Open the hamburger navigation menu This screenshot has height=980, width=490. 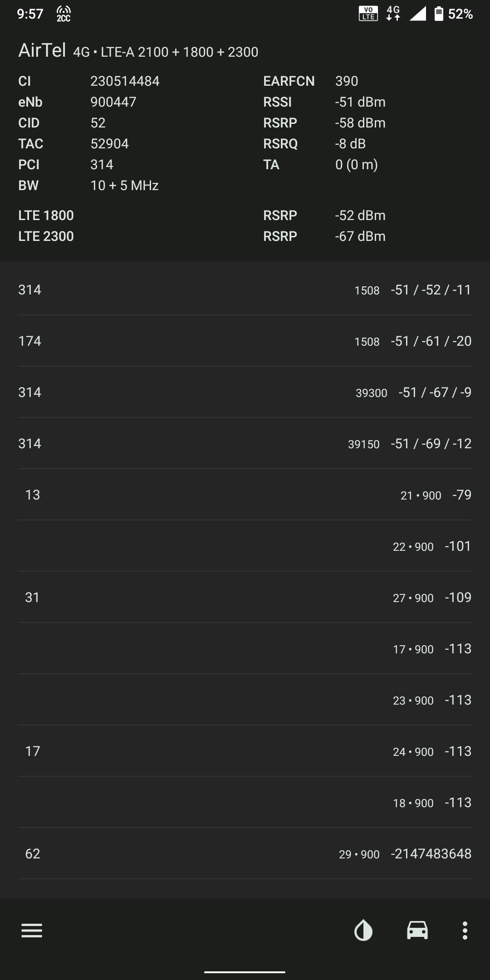pos(32,931)
